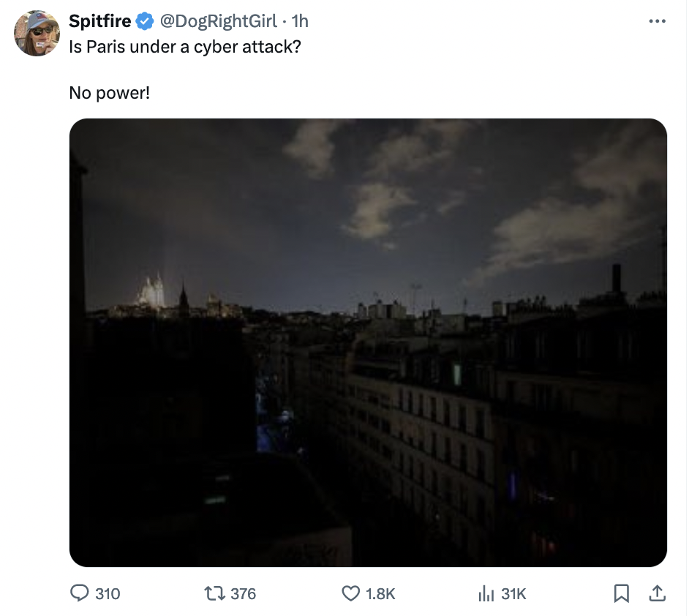Bookmark the tweet with the bookmark icon
This screenshot has width=689, height=616.
coord(622,593)
